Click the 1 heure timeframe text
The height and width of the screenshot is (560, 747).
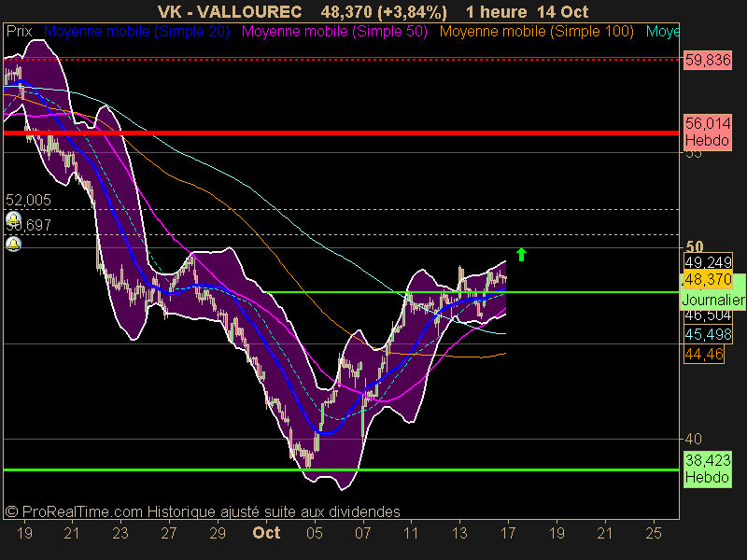(x=496, y=12)
